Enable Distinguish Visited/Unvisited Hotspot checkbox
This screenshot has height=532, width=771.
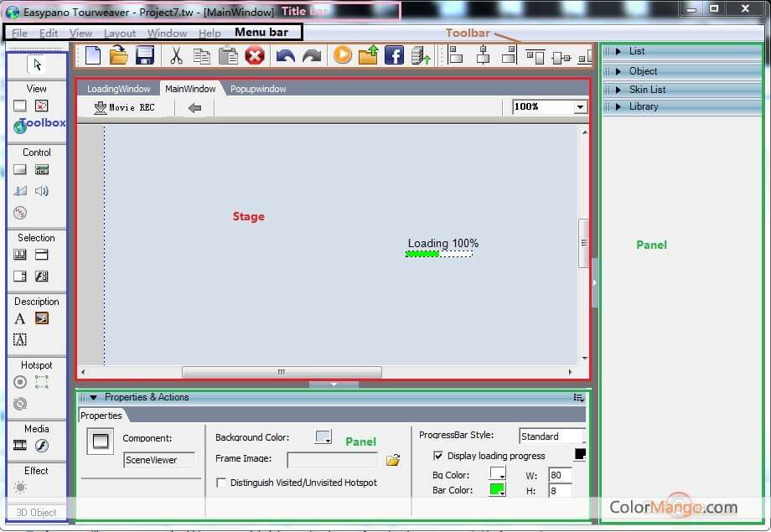pyautogui.click(x=221, y=483)
